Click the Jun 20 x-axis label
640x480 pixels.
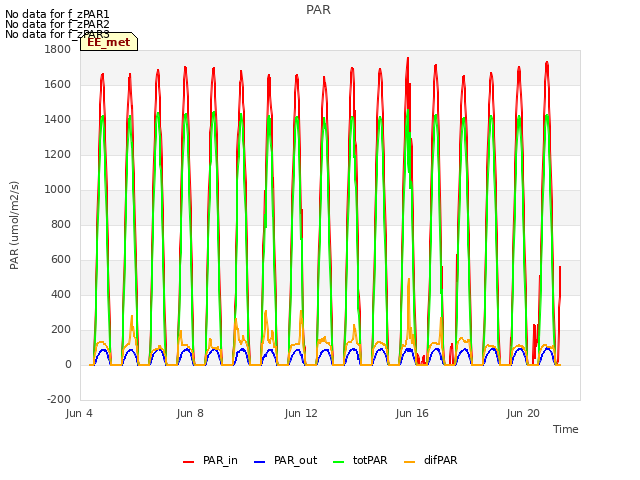(523, 413)
